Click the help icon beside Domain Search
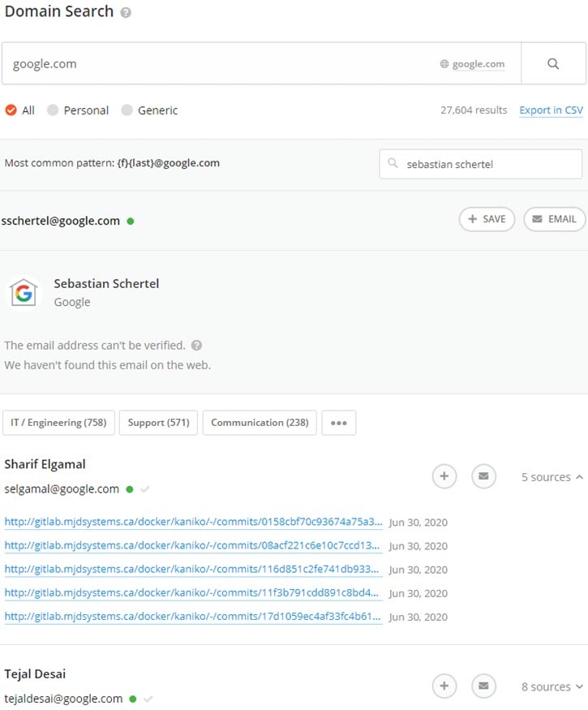This screenshot has width=588, height=710. (x=126, y=13)
